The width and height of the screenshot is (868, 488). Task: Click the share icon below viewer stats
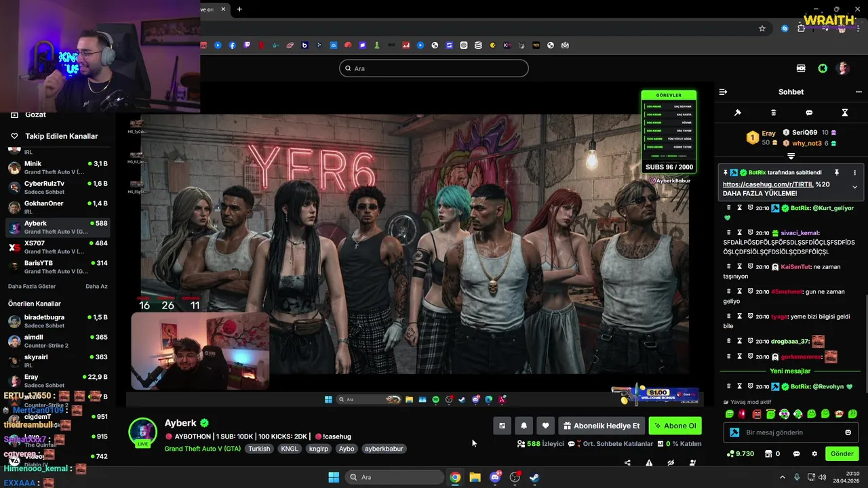click(x=627, y=463)
